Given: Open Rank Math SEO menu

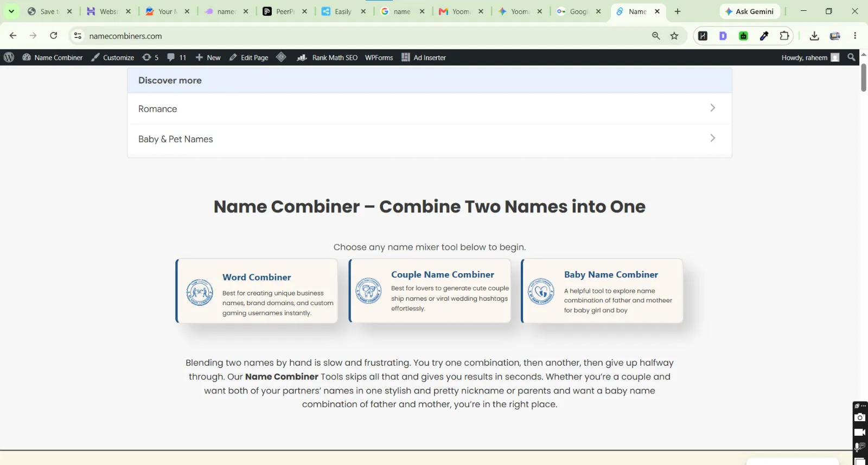Looking at the screenshot, I should pyautogui.click(x=327, y=57).
